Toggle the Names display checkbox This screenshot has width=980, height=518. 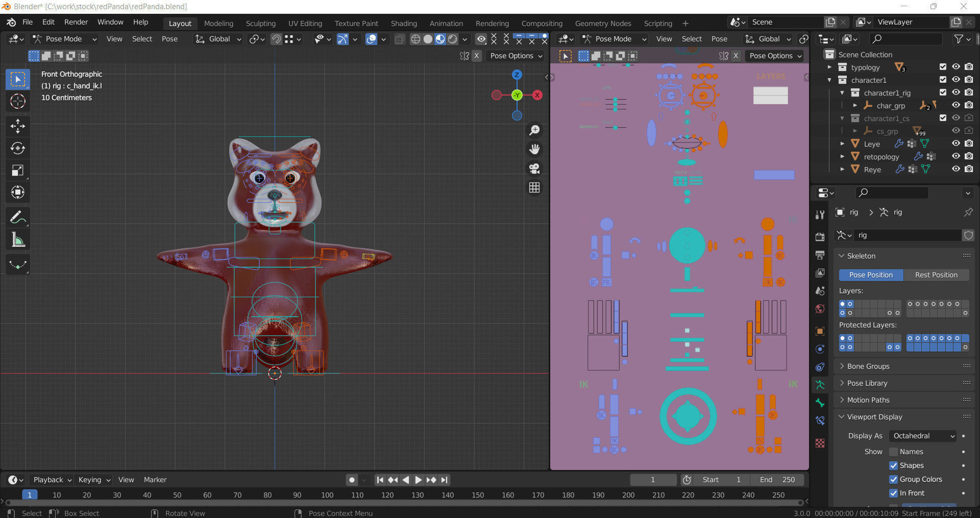(x=893, y=452)
